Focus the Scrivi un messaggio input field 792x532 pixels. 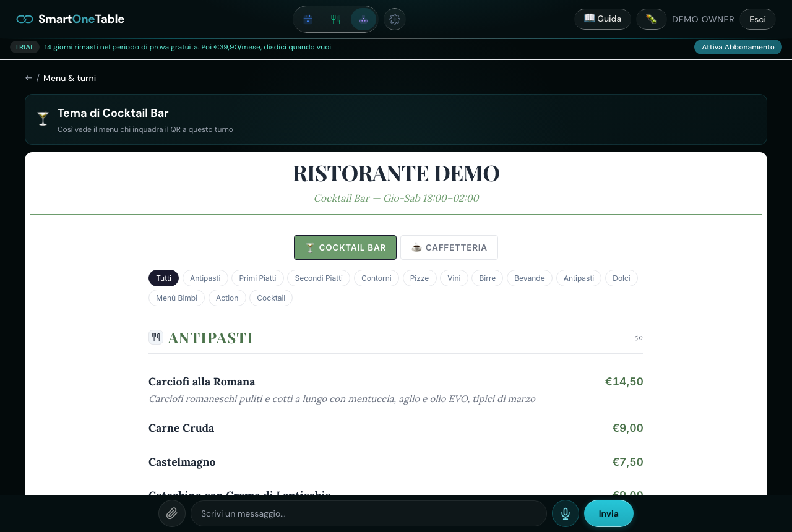pyautogui.click(x=369, y=513)
